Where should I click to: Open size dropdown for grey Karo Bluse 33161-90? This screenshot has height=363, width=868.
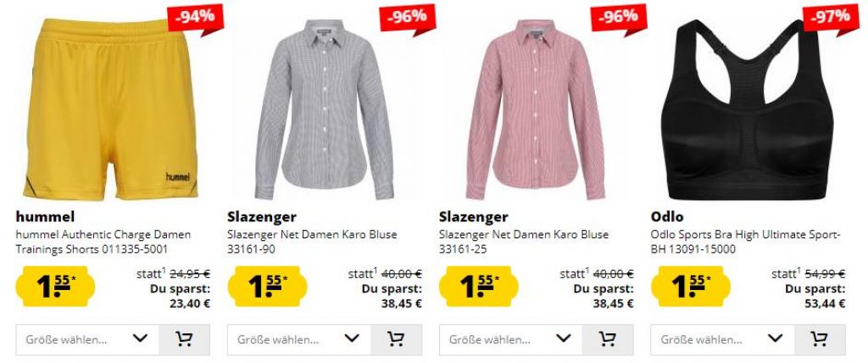299,339
